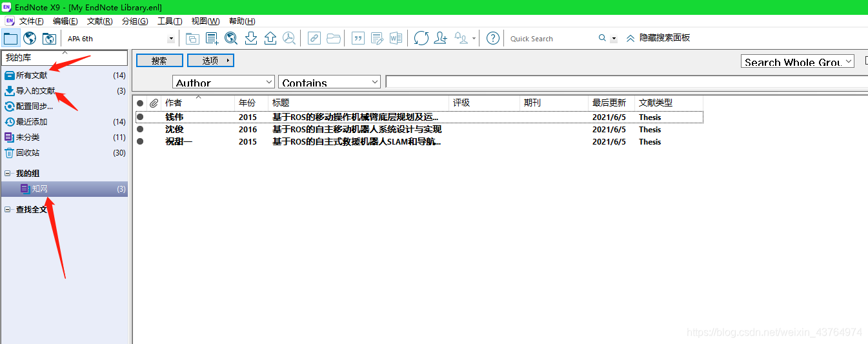Sort by 作者 column header
Image resolution: width=868 pixels, height=344 pixels.
(198, 103)
